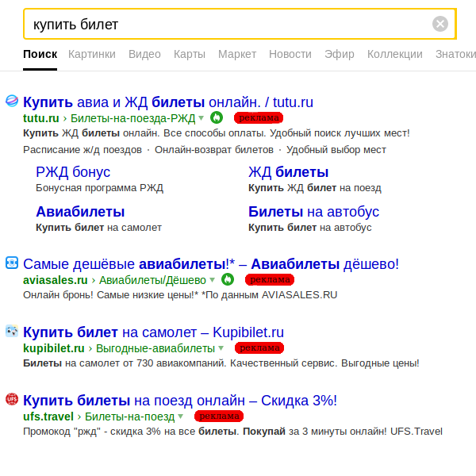
Task: Go to the Карты tab
Action: pyautogui.click(x=190, y=54)
